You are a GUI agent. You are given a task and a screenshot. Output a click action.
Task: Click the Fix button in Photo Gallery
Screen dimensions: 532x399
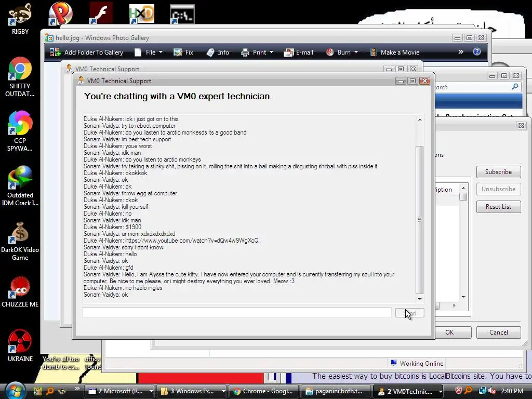(183, 52)
